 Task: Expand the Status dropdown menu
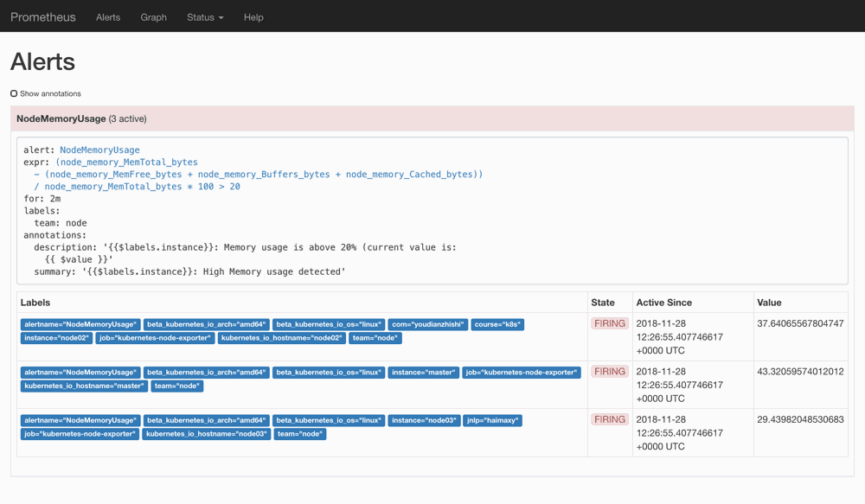[205, 17]
